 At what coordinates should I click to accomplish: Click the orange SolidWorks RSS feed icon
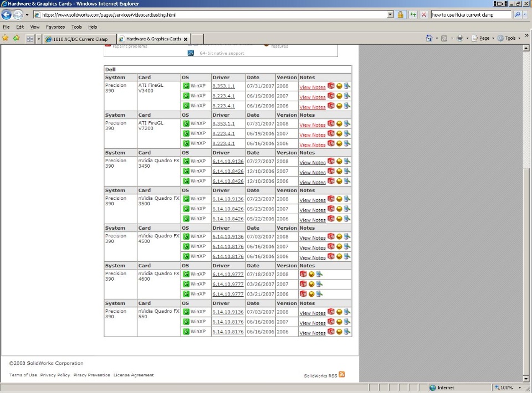point(342,374)
